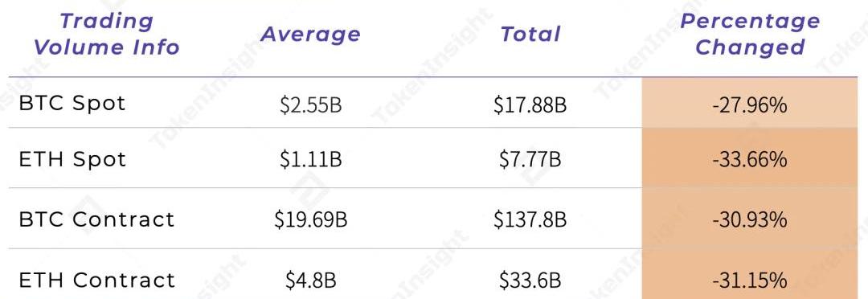Click BTC Spot total $17.88B

coord(530,104)
